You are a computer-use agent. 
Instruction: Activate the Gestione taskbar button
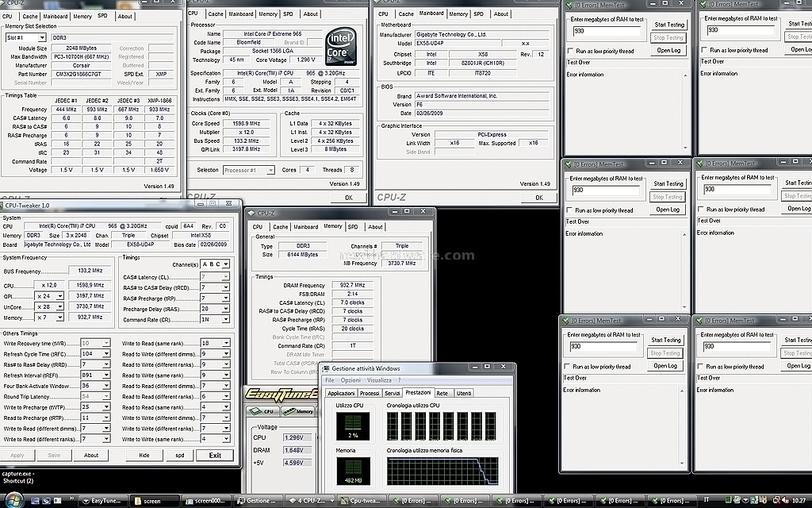point(258,501)
